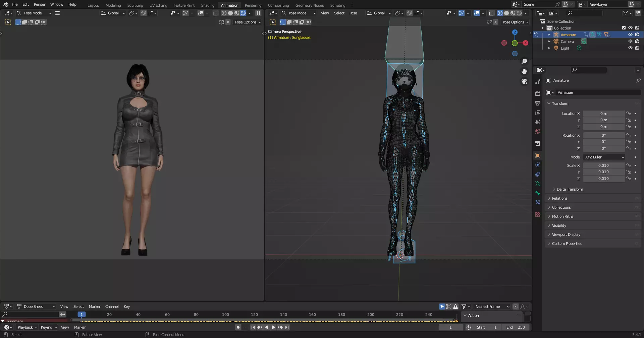
Task: Open the Output properties tab
Action: pyautogui.click(x=538, y=103)
